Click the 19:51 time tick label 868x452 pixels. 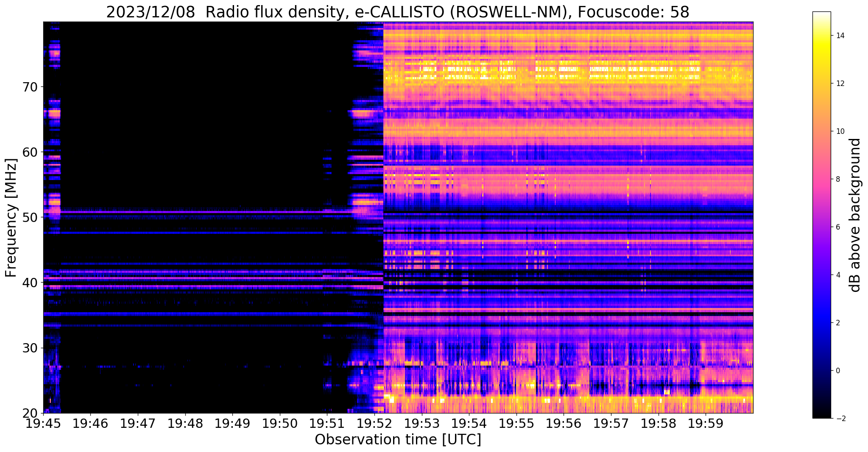[x=327, y=423]
